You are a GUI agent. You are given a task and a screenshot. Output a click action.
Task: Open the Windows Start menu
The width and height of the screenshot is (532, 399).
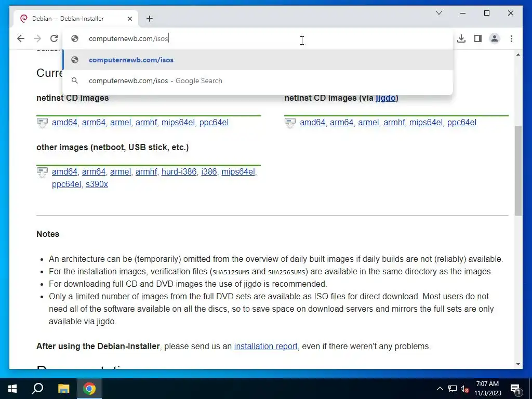(x=12, y=389)
